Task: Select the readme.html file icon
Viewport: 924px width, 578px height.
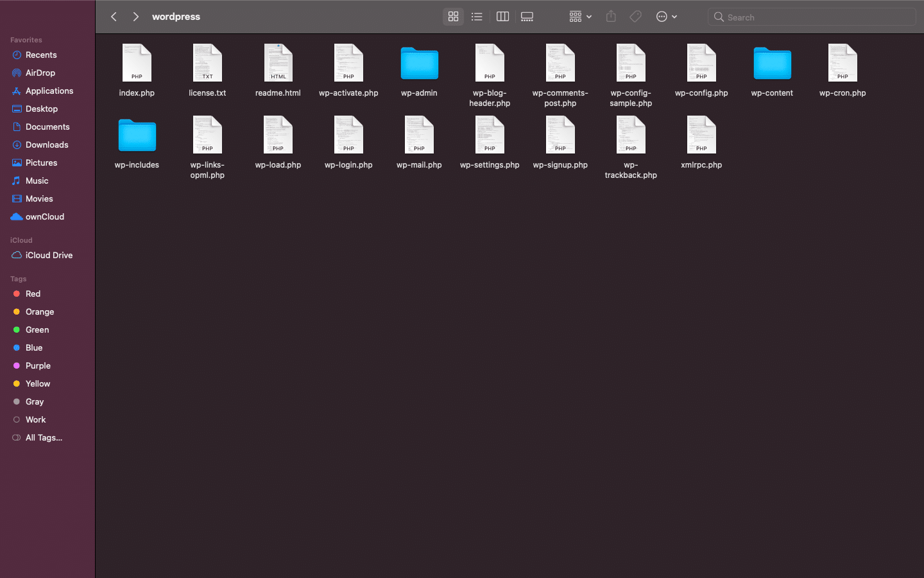Action: (x=278, y=63)
